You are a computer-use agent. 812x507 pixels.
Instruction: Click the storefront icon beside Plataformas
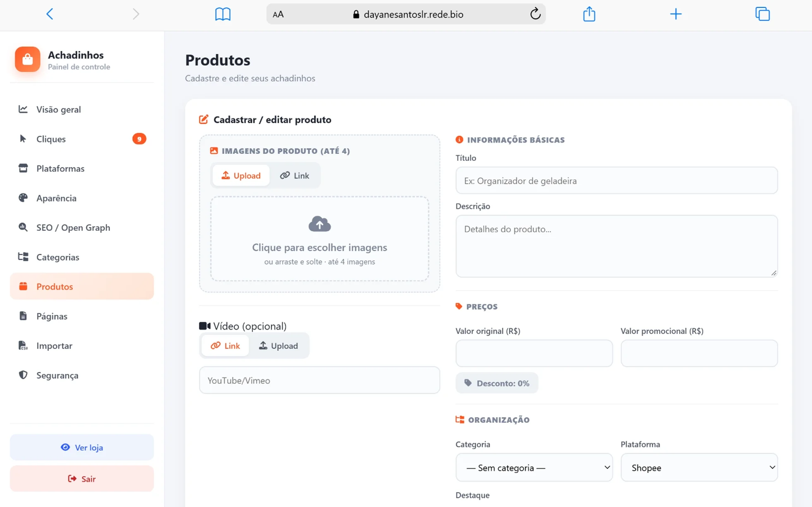pyautogui.click(x=23, y=168)
